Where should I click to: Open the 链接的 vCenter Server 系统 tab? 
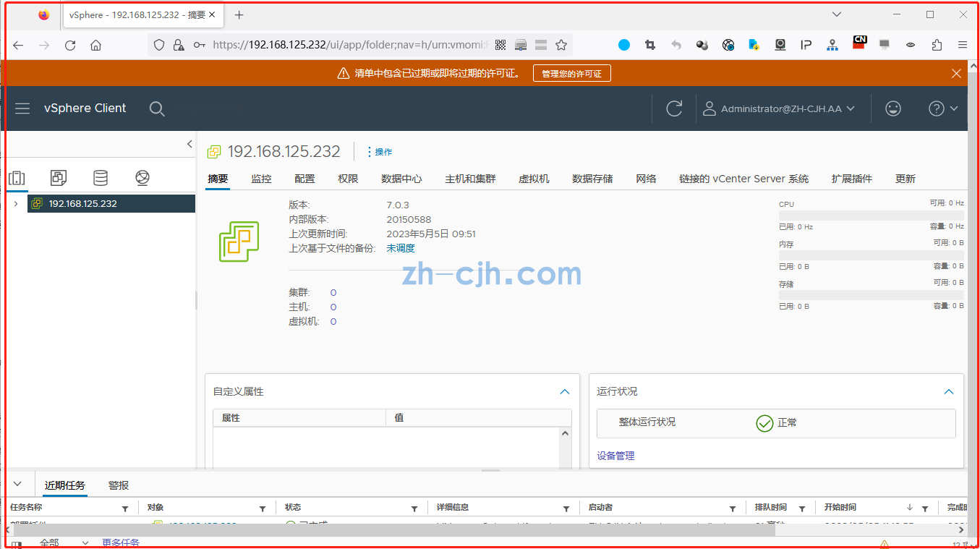[743, 179]
